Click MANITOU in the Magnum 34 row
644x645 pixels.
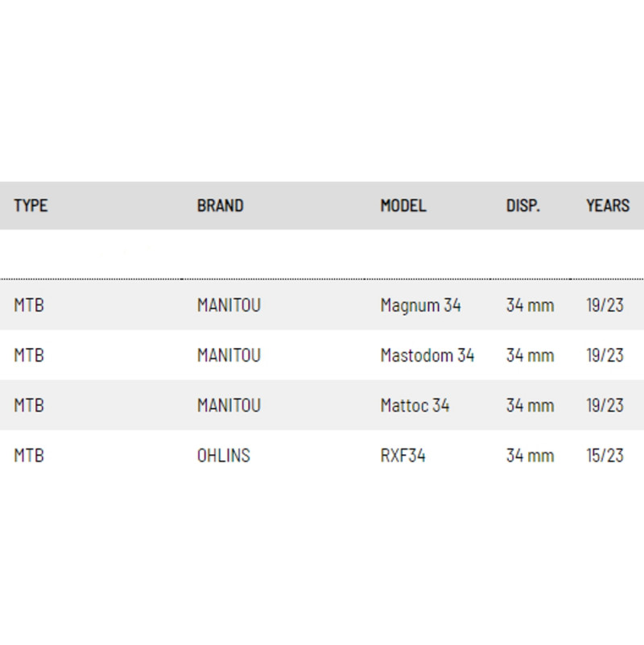pyautogui.click(x=229, y=305)
